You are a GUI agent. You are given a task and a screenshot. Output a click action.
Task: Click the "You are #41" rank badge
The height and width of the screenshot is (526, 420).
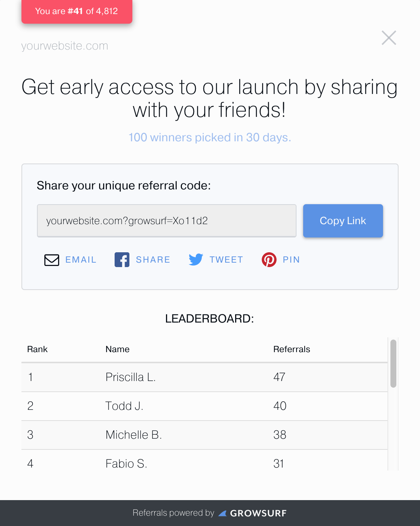click(x=77, y=11)
